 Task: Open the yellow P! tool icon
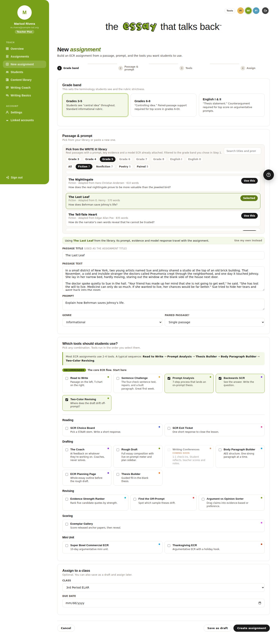tap(240, 11)
